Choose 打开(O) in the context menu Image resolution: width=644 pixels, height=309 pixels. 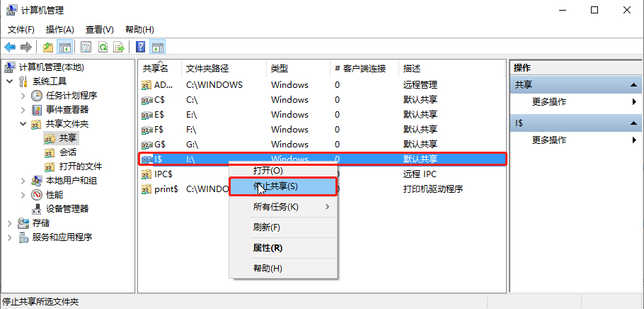pos(283,170)
